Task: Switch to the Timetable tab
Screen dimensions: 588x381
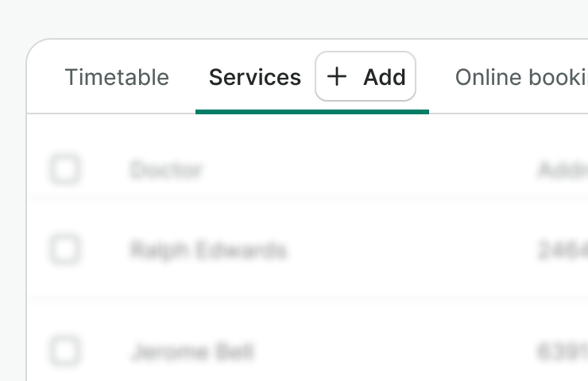Action: [x=117, y=77]
